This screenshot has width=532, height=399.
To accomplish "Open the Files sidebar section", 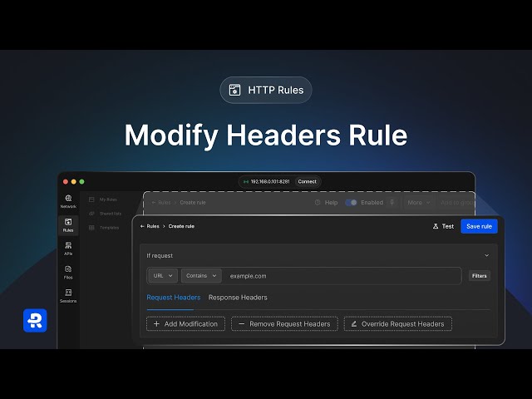I will (x=68, y=272).
